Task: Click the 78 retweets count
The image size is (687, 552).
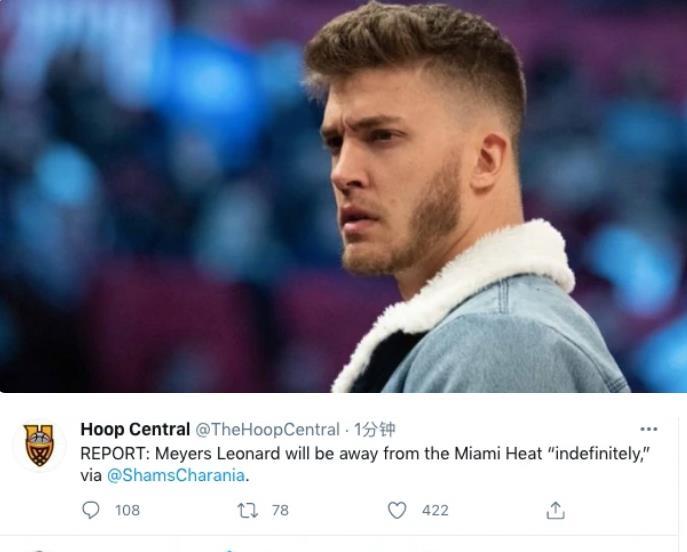Action: point(280,510)
